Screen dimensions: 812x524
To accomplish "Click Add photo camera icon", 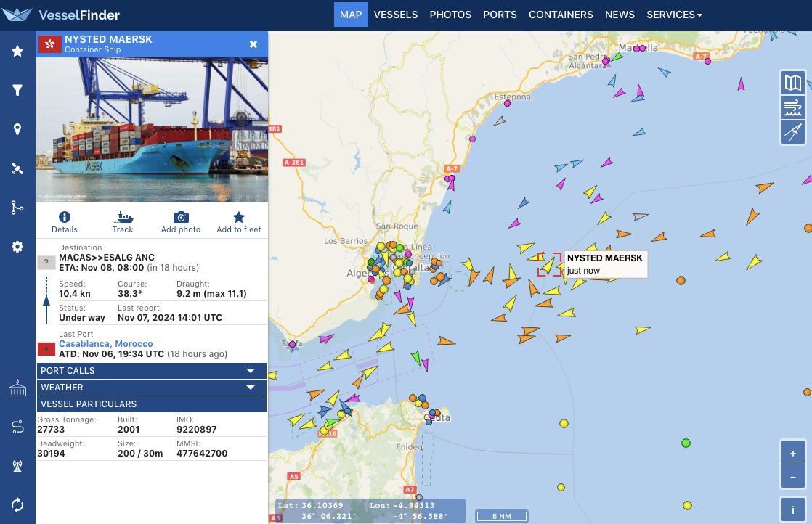I will tap(181, 222).
